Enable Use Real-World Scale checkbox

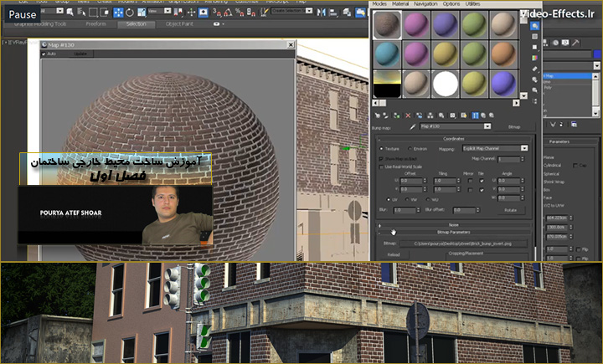381,167
